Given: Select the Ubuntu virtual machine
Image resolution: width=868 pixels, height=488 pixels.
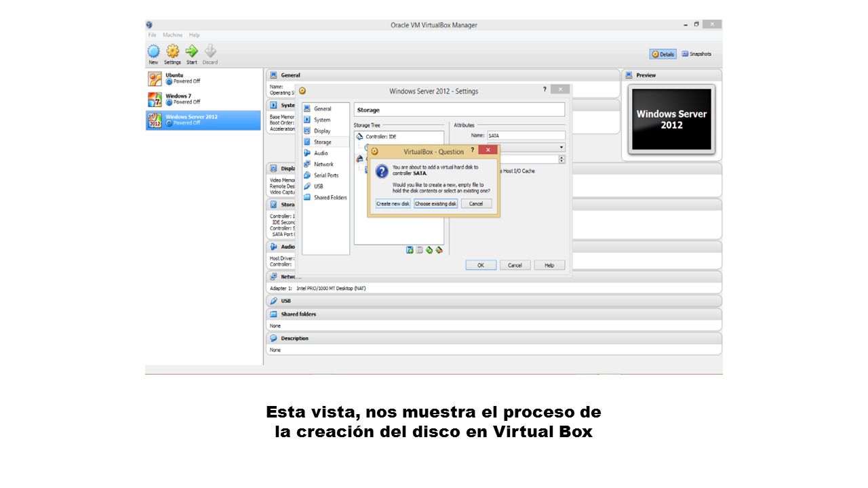Looking at the screenshot, I should [x=203, y=79].
